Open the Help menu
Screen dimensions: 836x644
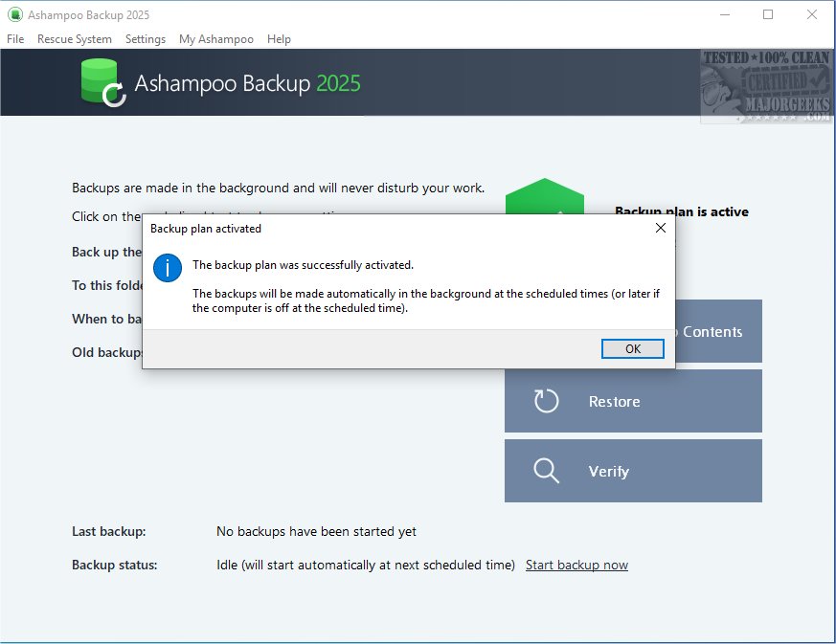pyautogui.click(x=279, y=39)
